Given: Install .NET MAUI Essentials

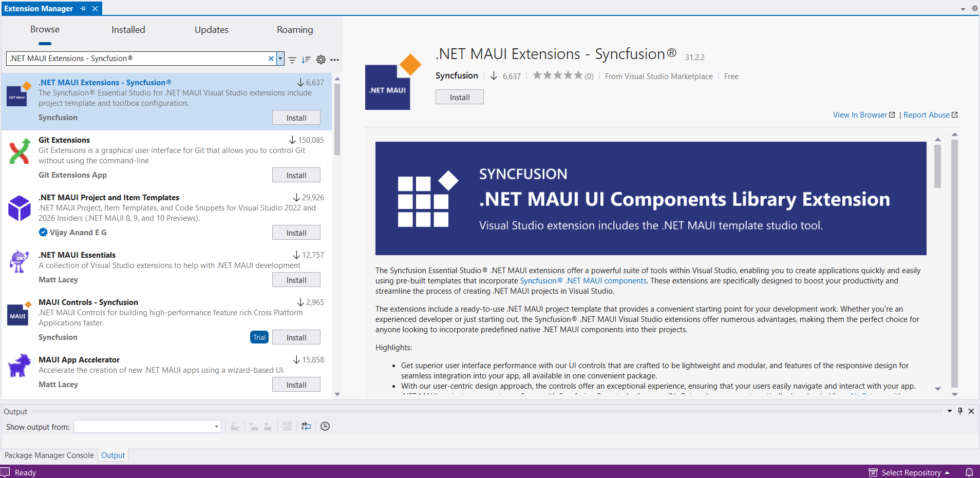Looking at the screenshot, I should [x=296, y=280].
